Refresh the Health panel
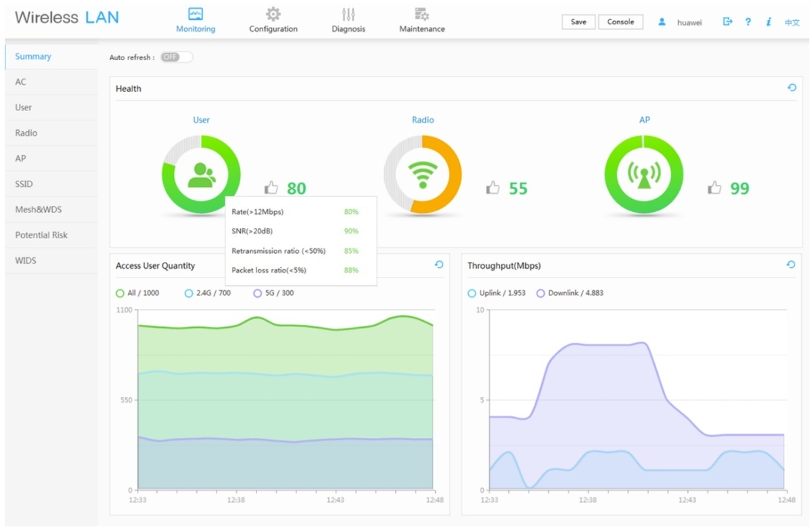This screenshot has width=812, height=530. click(792, 88)
